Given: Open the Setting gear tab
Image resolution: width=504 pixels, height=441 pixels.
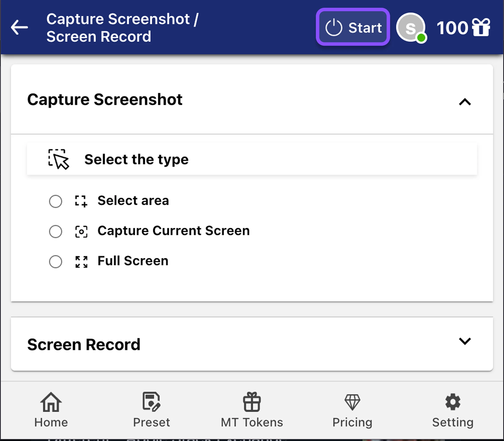Looking at the screenshot, I should click(453, 409).
